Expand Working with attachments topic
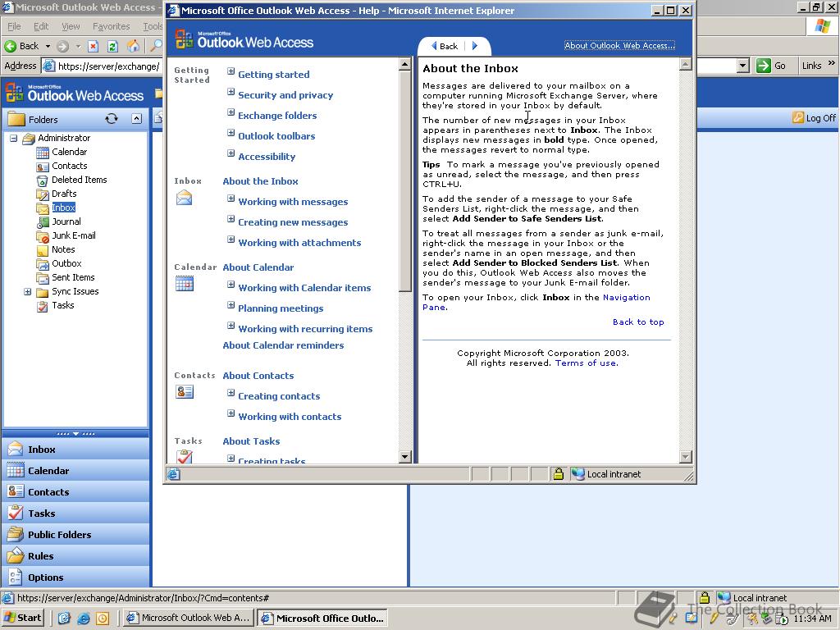The image size is (840, 630). coord(231,240)
